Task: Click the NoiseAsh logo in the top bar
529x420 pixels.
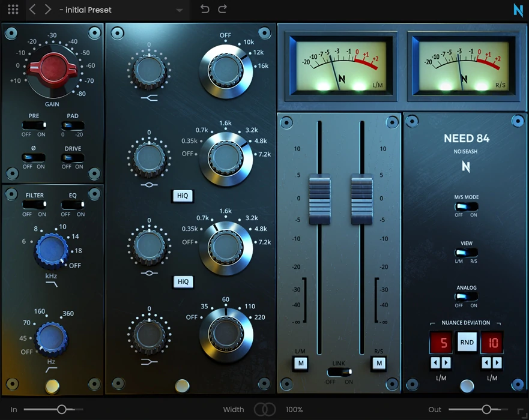Action: [x=518, y=10]
